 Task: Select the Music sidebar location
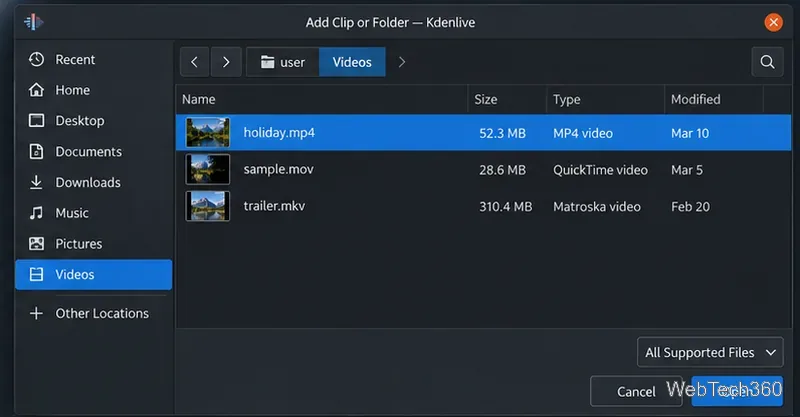click(93, 213)
